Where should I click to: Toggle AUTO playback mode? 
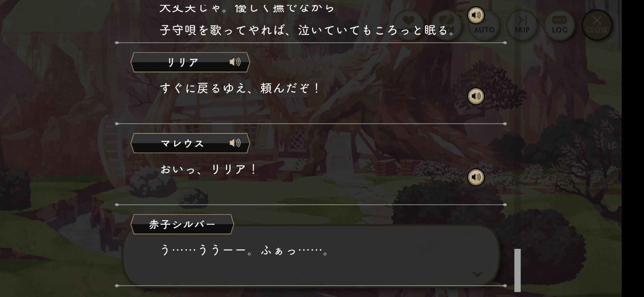point(484,25)
